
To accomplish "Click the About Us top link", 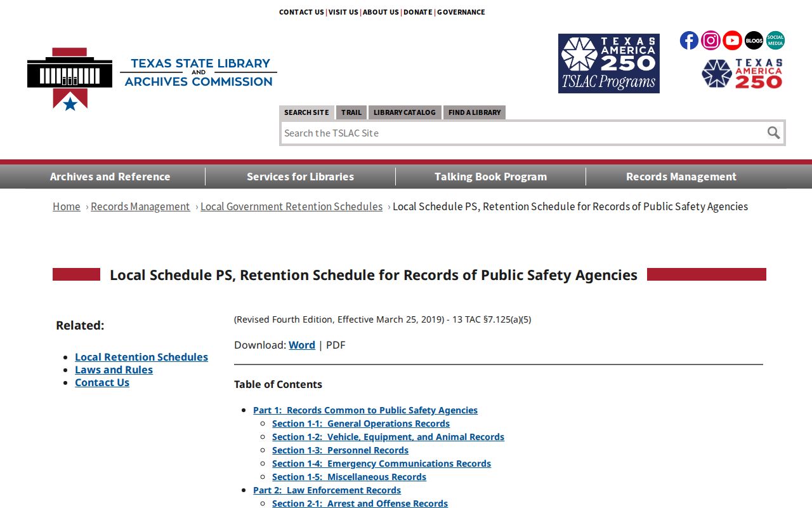I will tap(381, 12).
